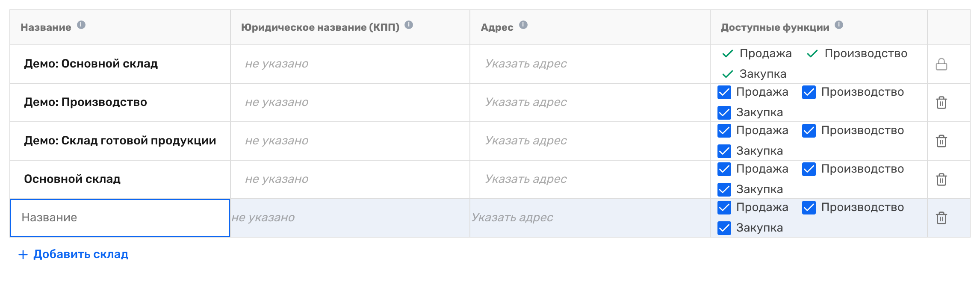Toggle Закупка checkbox for Демо: Производство
This screenshot has width=980, height=282.
(724, 112)
